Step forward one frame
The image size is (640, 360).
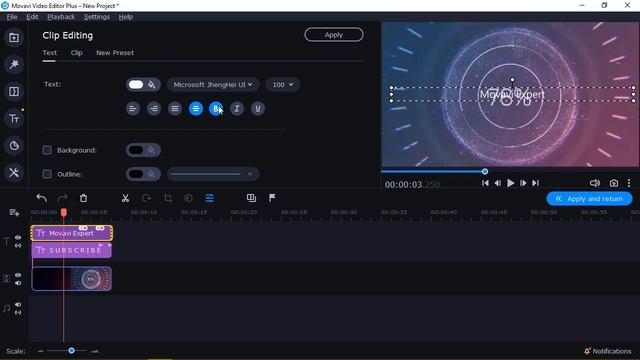point(523,183)
